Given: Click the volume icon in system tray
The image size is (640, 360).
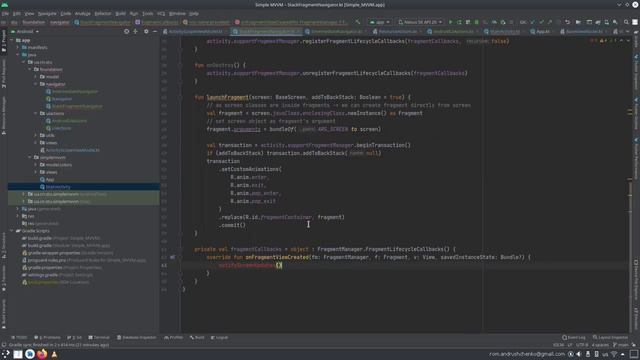Looking at the screenshot, I should [x=579, y=354].
